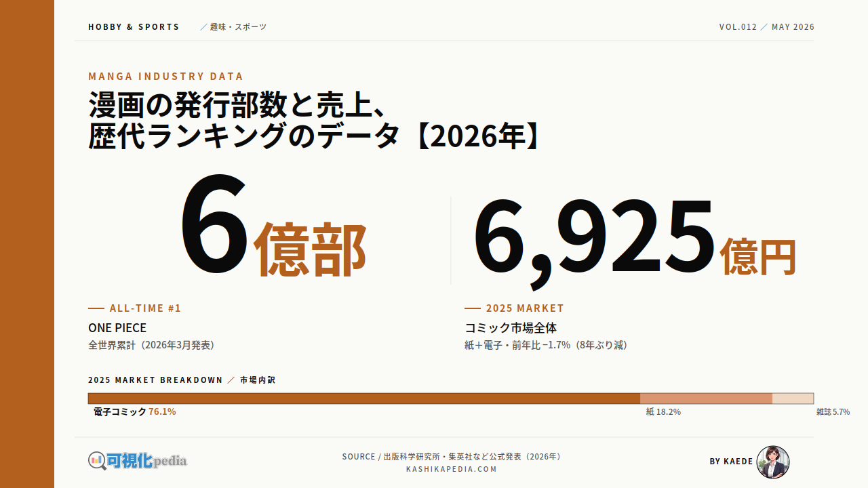Click the 'ALL-TIME #1' label
The image size is (868, 488).
[145, 308]
